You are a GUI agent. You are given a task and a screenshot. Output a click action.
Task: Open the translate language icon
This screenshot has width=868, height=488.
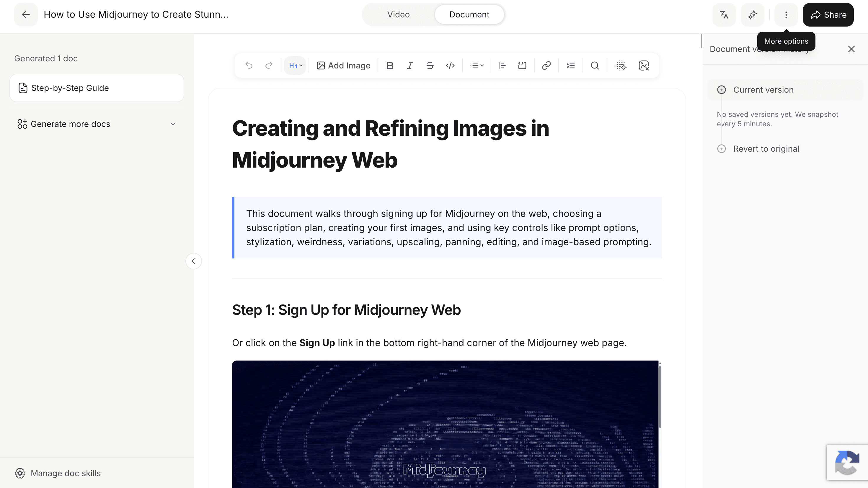[x=724, y=15]
